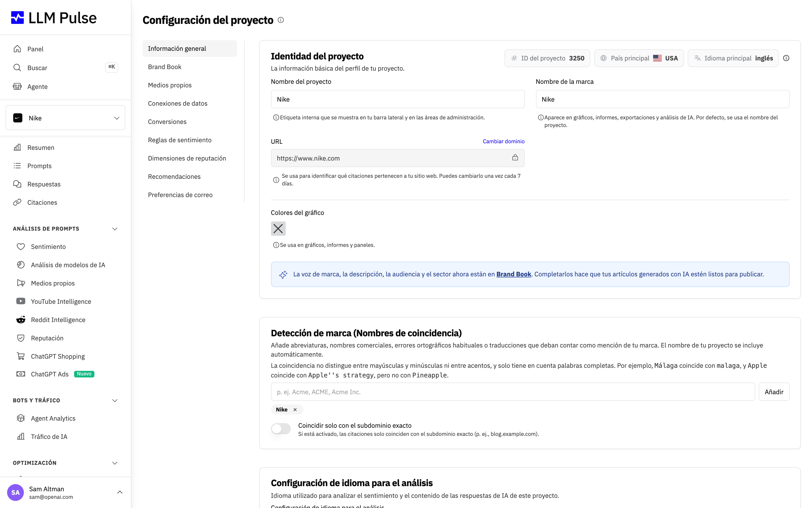Open the Brand Book settings tab
Image resolution: width=812 pixels, height=508 pixels.
(x=190, y=67)
